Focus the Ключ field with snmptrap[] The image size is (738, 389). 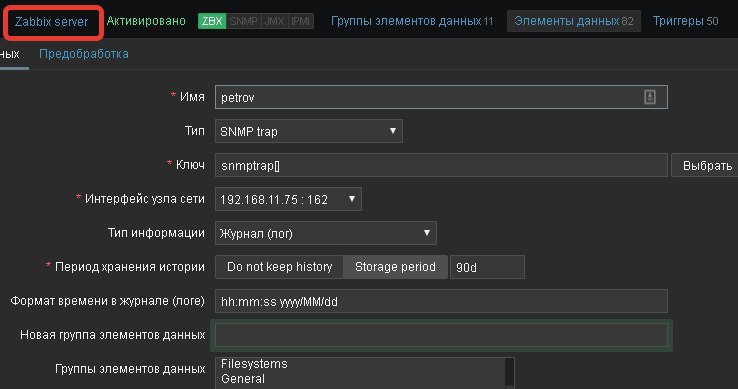tap(441, 165)
